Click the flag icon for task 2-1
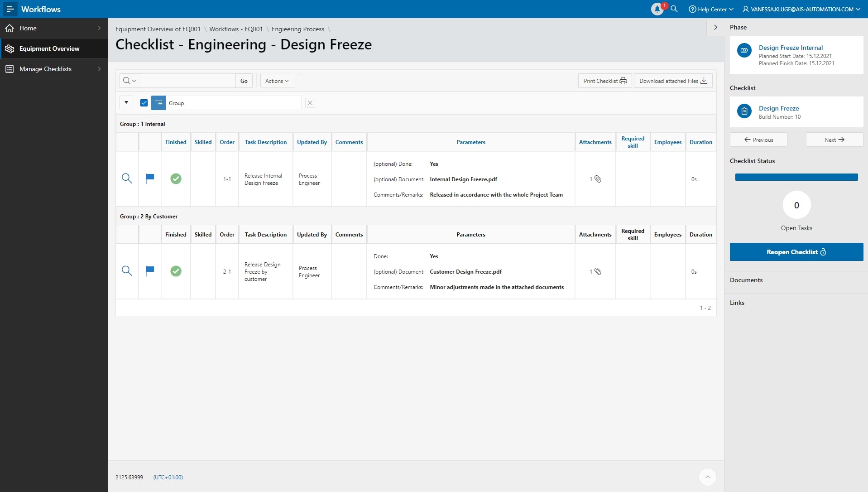 point(150,271)
